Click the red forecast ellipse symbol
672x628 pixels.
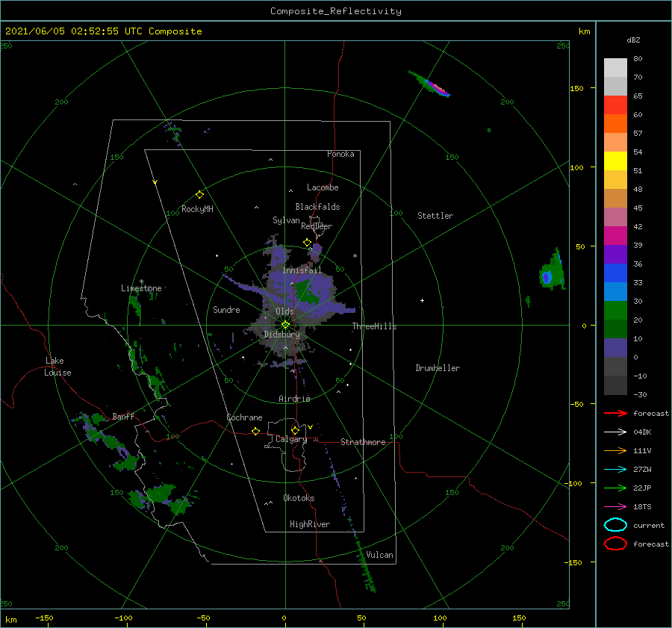(615, 543)
